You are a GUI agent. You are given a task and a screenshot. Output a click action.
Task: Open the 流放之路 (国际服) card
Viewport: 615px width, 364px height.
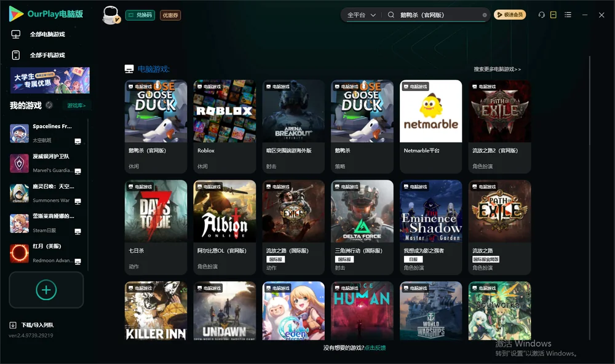click(x=293, y=227)
